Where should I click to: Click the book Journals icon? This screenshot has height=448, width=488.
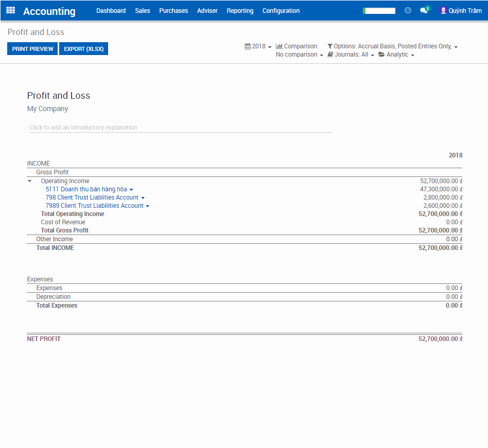tap(330, 55)
